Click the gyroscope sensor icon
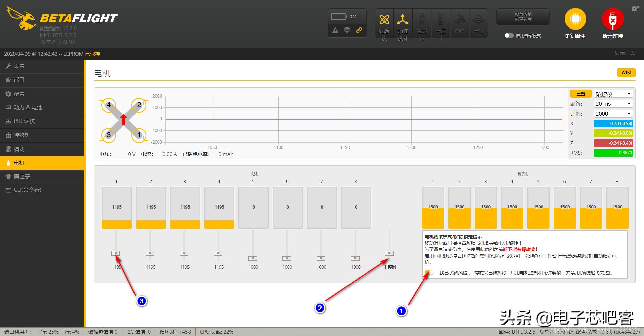The width and height of the screenshot is (644, 336). coord(384,20)
